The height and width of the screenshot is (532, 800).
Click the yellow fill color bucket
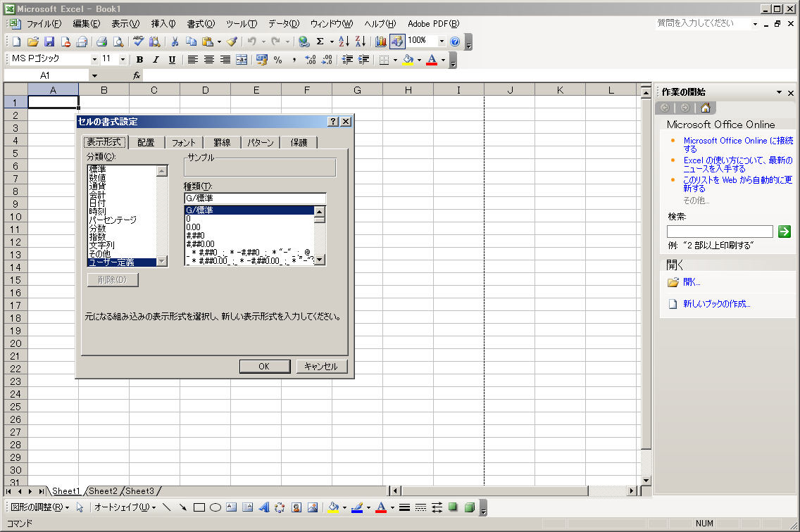point(408,60)
